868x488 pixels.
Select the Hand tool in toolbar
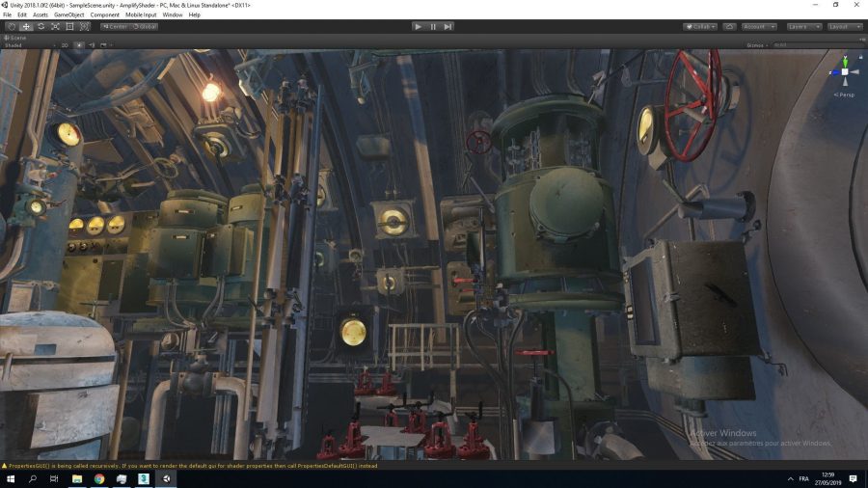[11, 26]
